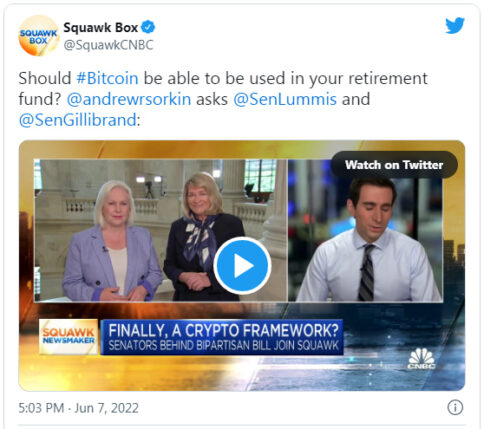Open the @SenGillibrand mention
The image size is (484, 429).
pyautogui.click(x=78, y=120)
